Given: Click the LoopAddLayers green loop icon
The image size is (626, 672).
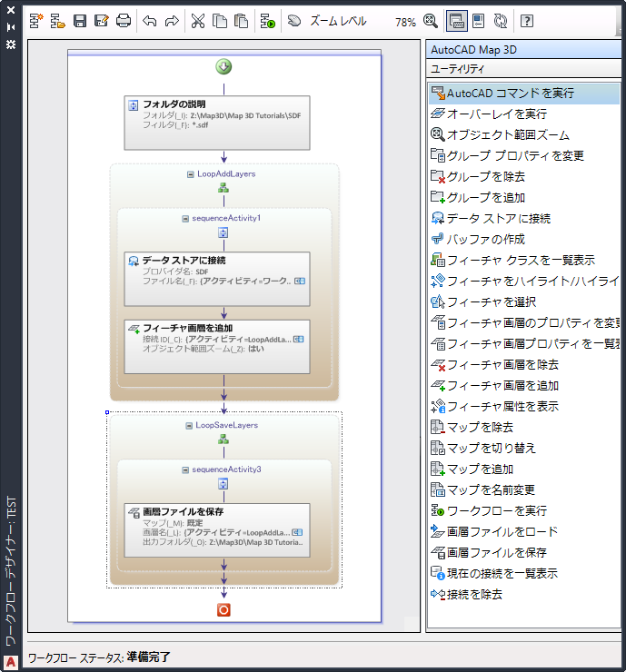Looking at the screenshot, I should 224,188.
